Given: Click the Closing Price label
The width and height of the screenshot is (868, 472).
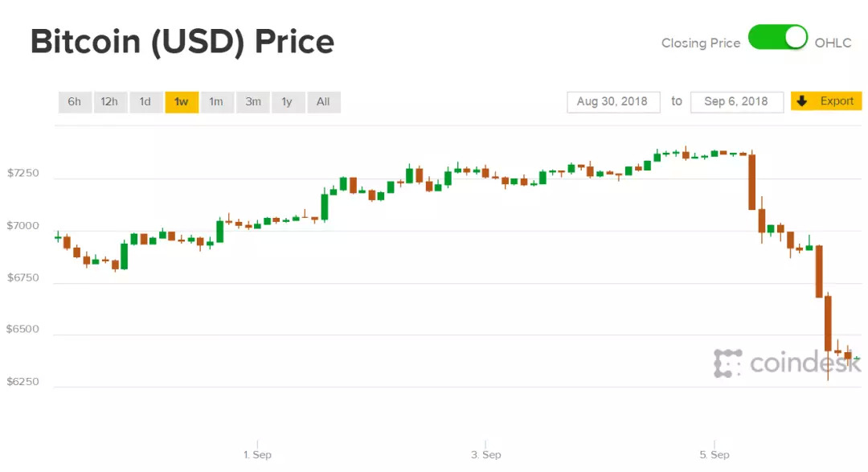Looking at the screenshot, I should click(700, 43).
